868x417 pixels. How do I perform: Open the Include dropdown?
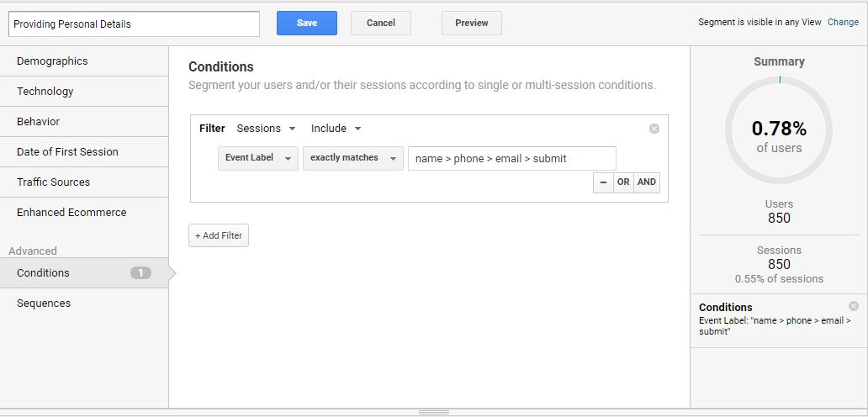336,129
